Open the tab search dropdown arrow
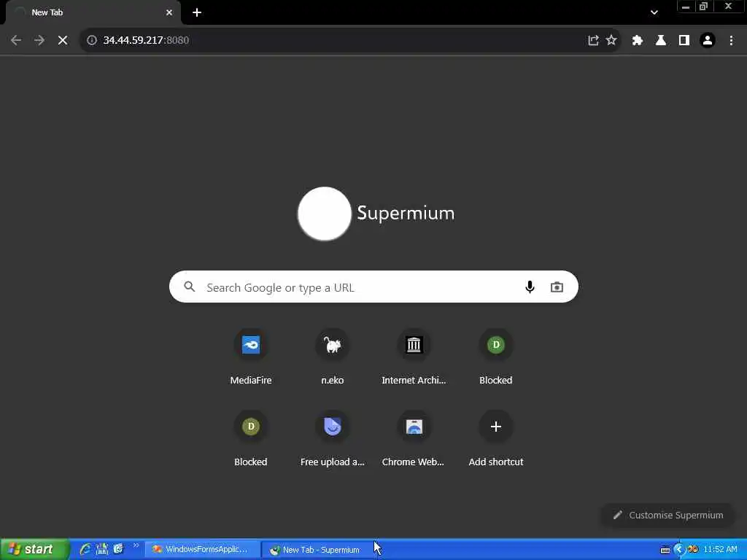The height and width of the screenshot is (560, 747). point(654,12)
